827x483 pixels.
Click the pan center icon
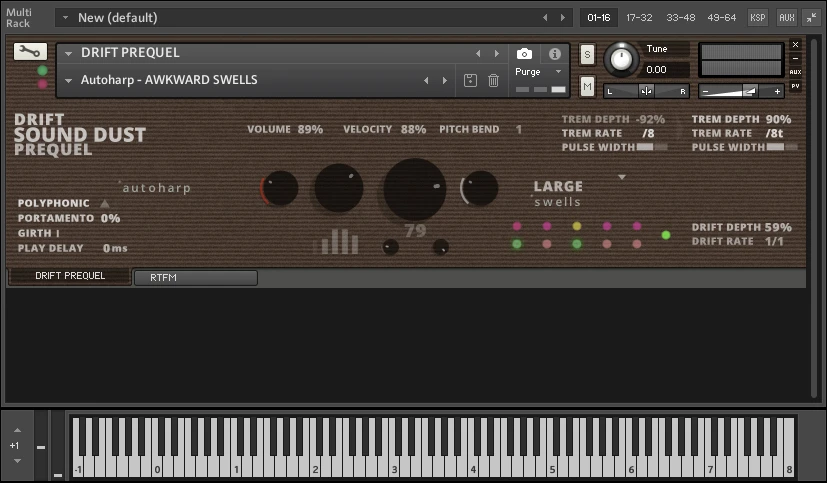(646, 91)
